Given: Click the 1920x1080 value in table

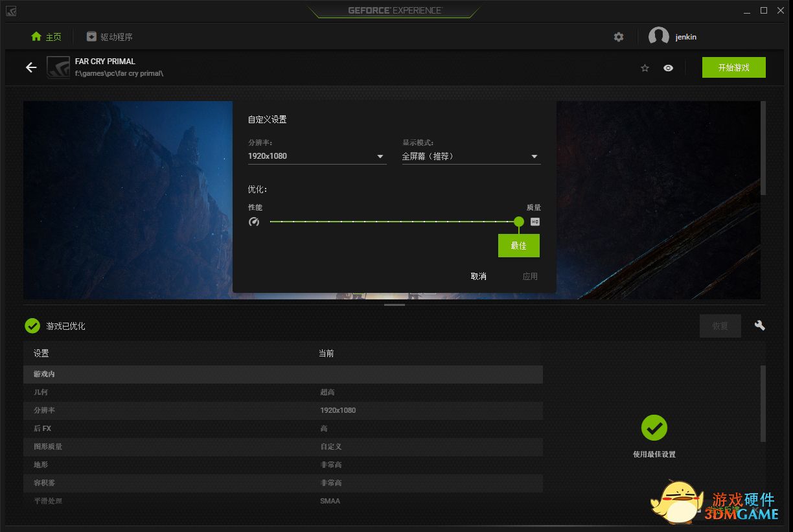Looking at the screenshot, I should [338, 410].
